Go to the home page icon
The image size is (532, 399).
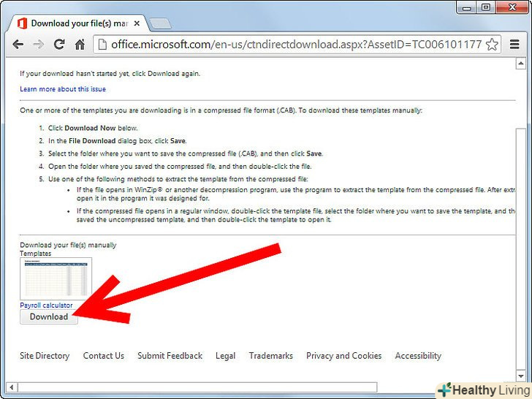tap(80, 45)
